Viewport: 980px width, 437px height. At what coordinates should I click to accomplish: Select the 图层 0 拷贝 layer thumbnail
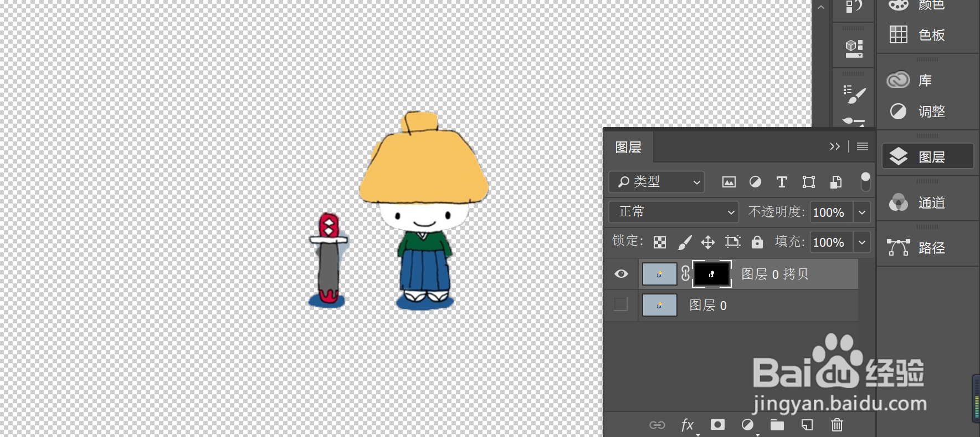point(659,274)
